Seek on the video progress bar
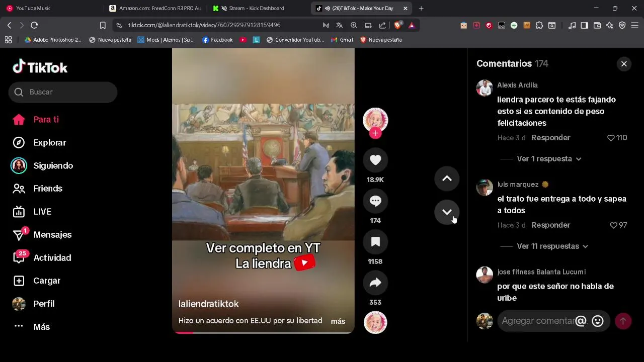This screenshot has height=362, width=644. tap(263, 332)
